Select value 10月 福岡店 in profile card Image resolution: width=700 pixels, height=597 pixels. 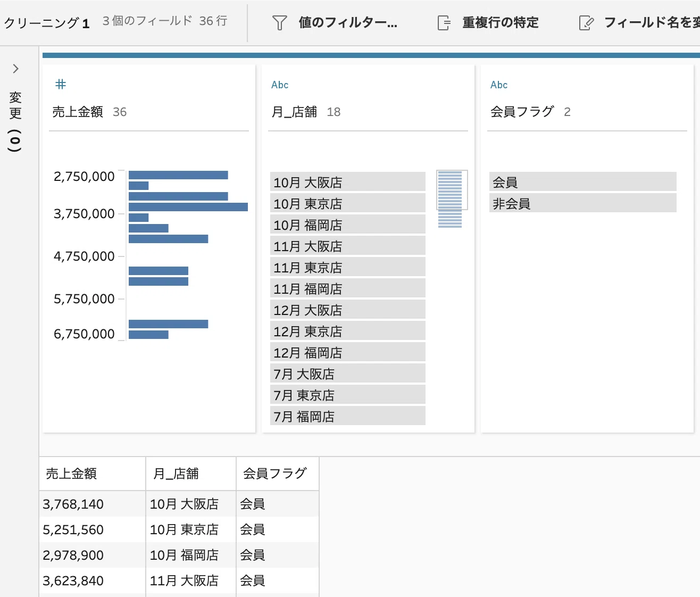pyautogui.click(x=348, y=225)
